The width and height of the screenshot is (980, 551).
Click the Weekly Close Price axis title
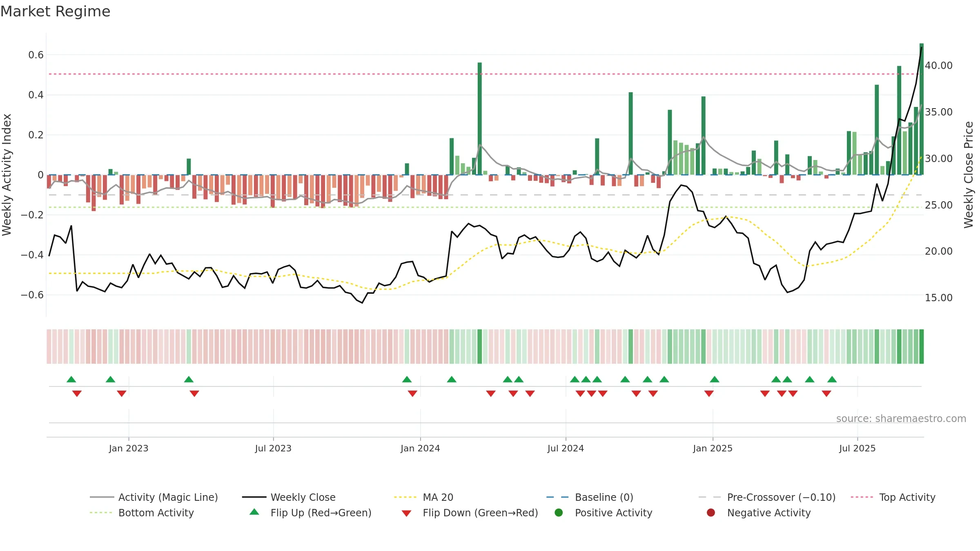(969, 175)
